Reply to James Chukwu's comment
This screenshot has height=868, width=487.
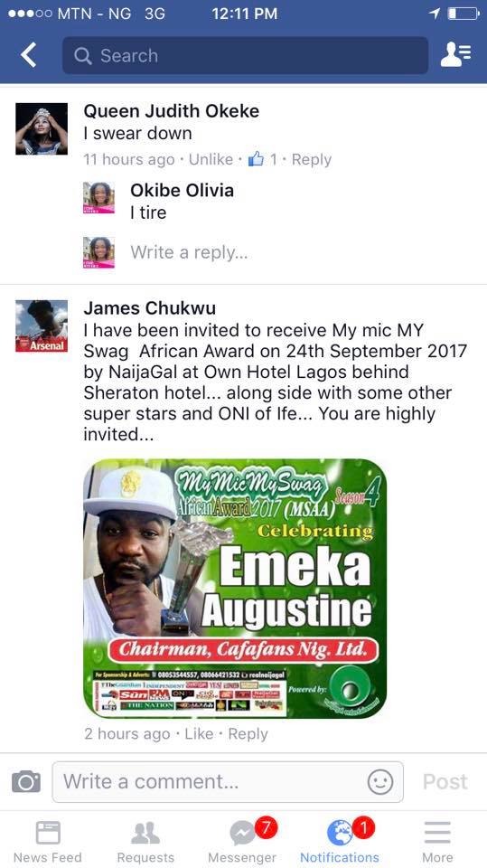pyautogui.click(x=248, y=733)
